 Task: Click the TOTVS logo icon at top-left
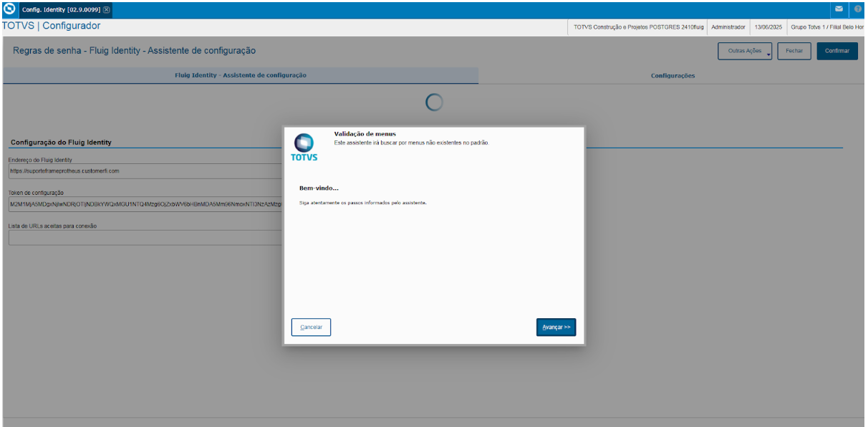pyautogui.click(x=9, y=10)
